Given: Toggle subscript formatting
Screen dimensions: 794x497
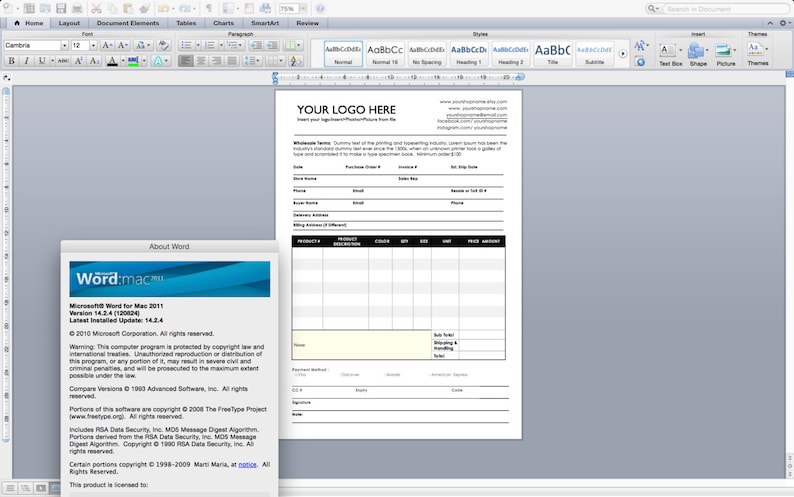Looking at the screenshot, I should 94,61.
